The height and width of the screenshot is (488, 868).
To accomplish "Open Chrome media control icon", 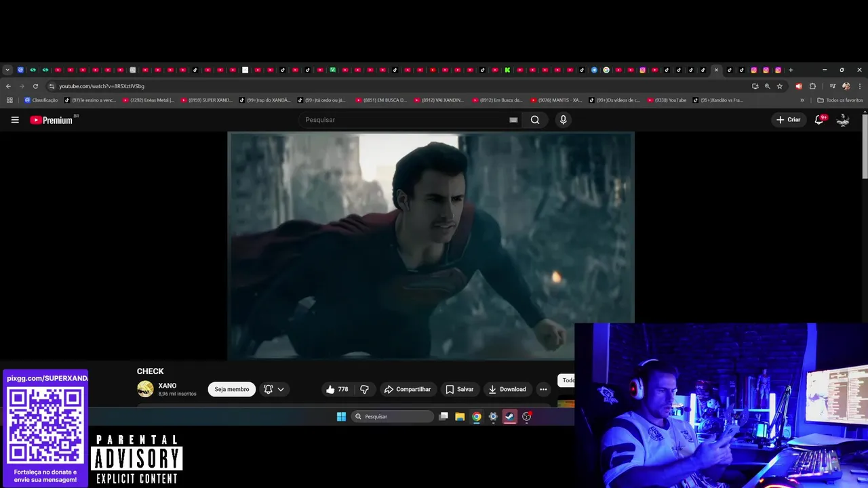I will tap(833, 86).
